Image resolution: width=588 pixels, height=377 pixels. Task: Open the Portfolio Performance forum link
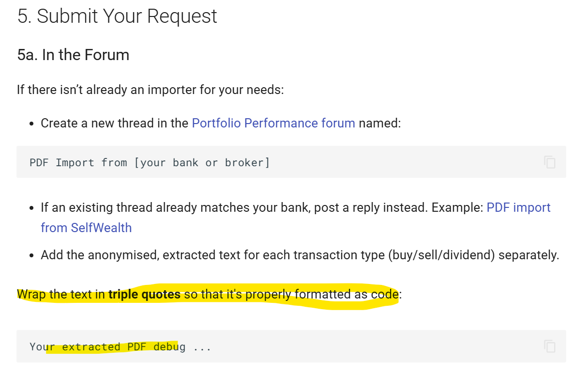point(273,123)
